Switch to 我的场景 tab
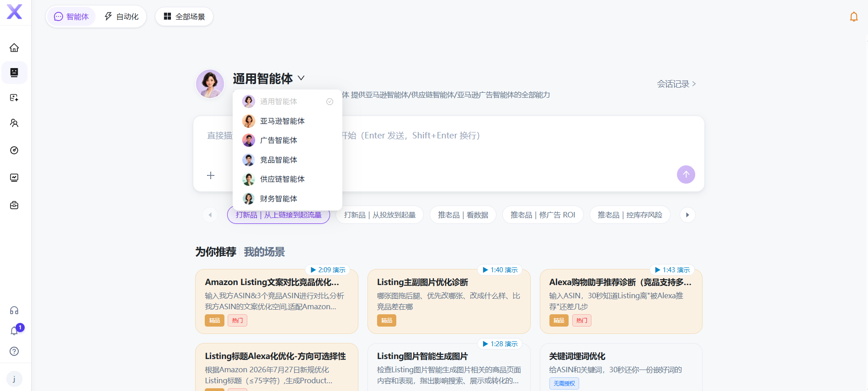This screenshot has width=868, height=391. point(264,252)
